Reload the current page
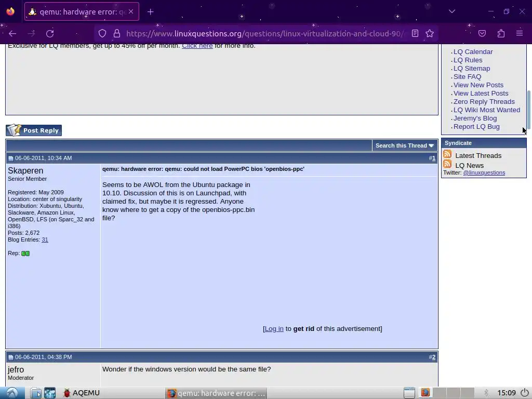The image size is (532, 399). point(50,33)
